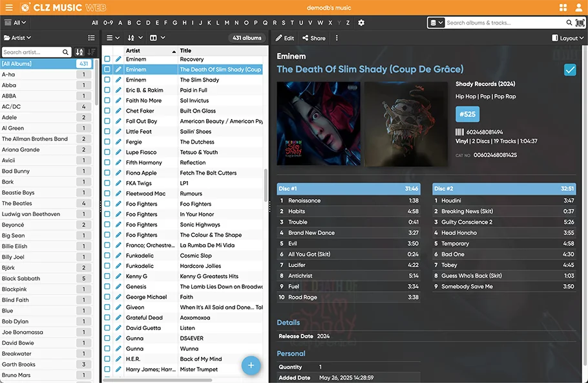Filter albums by letter Z
The image size is (588, 383).
(x=348, y=23)
